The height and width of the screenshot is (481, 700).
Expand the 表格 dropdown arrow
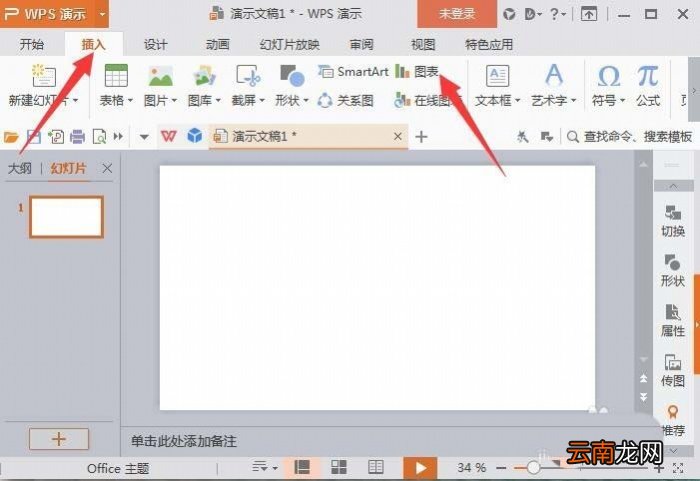(130, 100)
